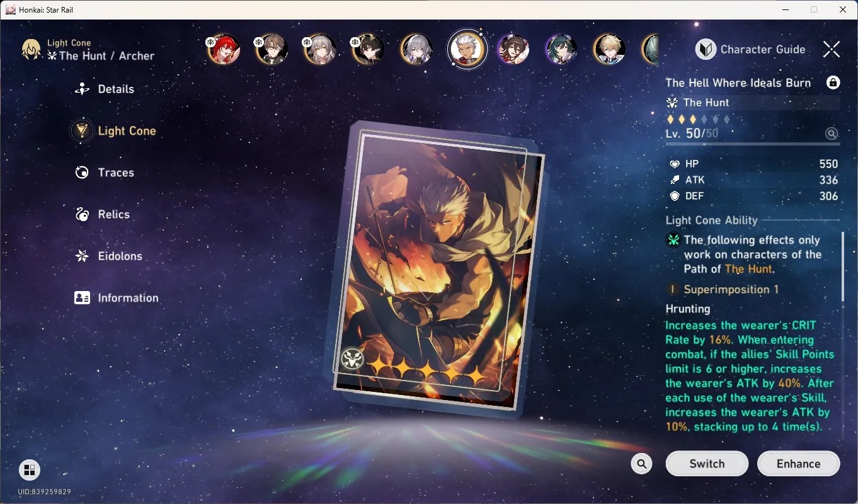The image size is (858, 504).
Task: Open the Character Guide
Action: (750, 49)
